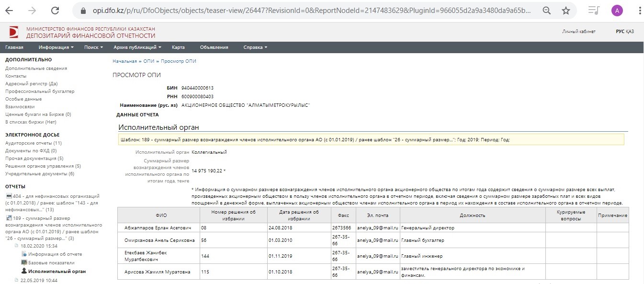Screen dimensions: 644x284
Task: Go back to the previous browser page
Action: click(9, 11)
